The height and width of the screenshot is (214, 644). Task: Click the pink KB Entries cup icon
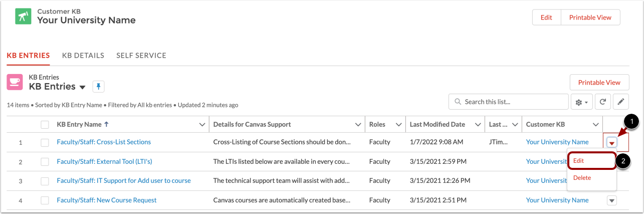pos(15,82)
